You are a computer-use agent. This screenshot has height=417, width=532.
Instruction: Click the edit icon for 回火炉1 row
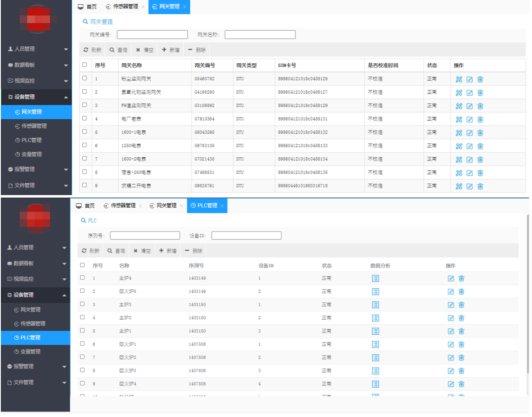click(451, 344)
